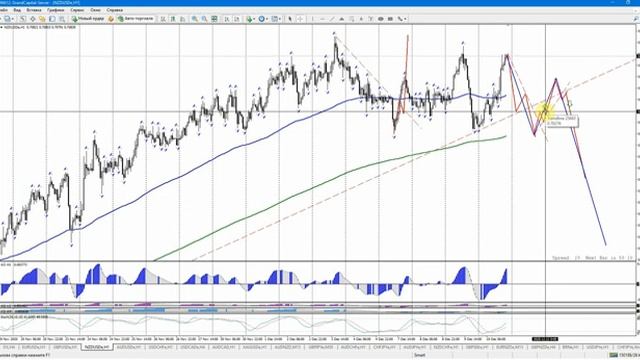Switch to the USDCAD,H1 chart tab
Screen dimensions: 640x360
click(192, 347)
